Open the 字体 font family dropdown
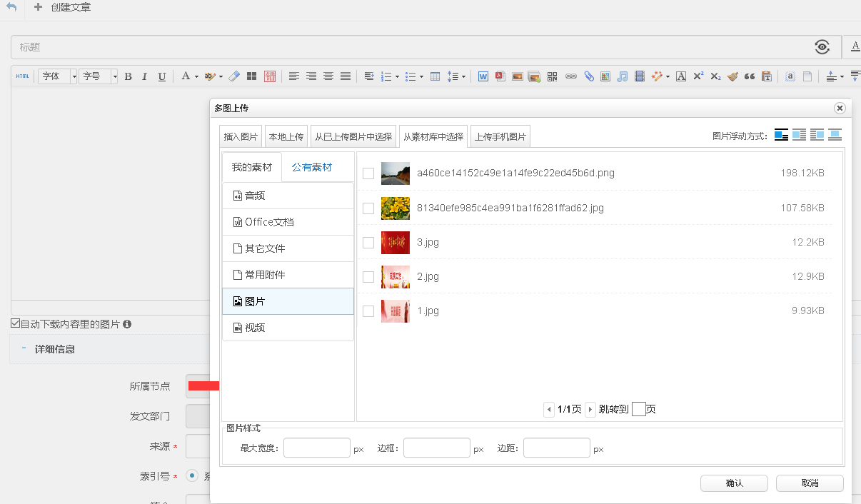Image resolution: width=861 pixels, height=504 pixels. [58, 76]
